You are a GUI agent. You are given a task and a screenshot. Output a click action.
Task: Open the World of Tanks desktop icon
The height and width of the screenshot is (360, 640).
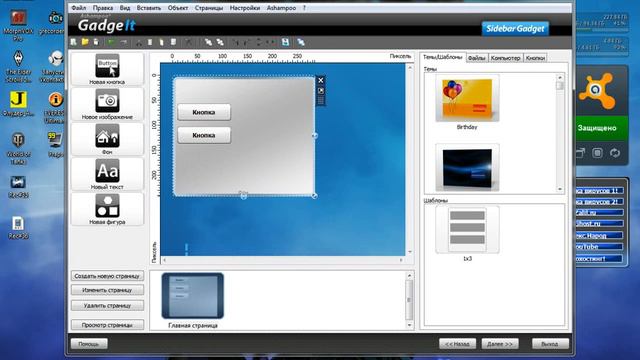[x=18, y=148]
